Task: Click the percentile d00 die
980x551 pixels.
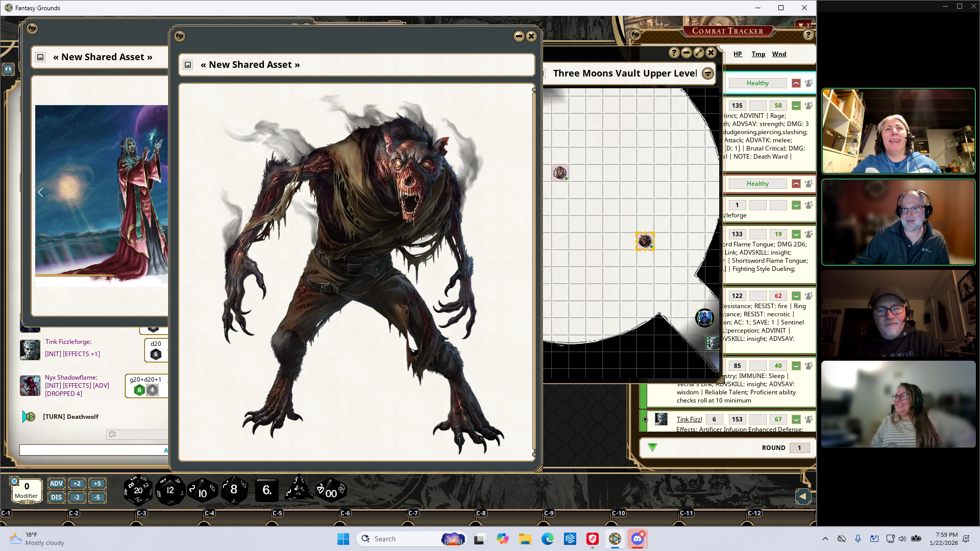Action: 331,491
